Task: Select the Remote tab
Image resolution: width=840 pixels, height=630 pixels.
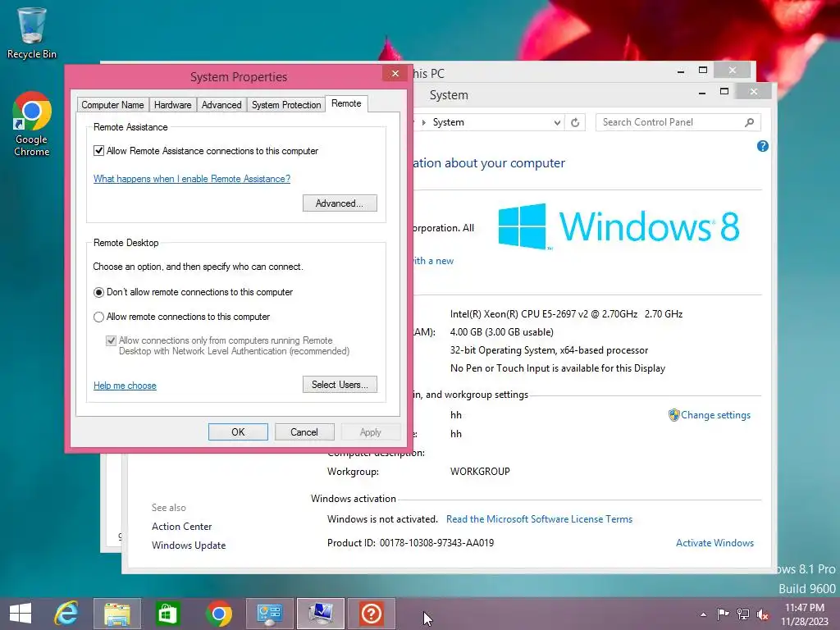Action: point(346,103)
